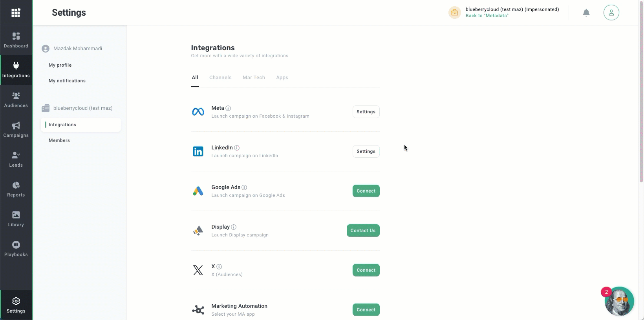The height and width of the screenshot is (320, 644).
Task: Open Members in settings menu
Action: (x=59, y=140)
